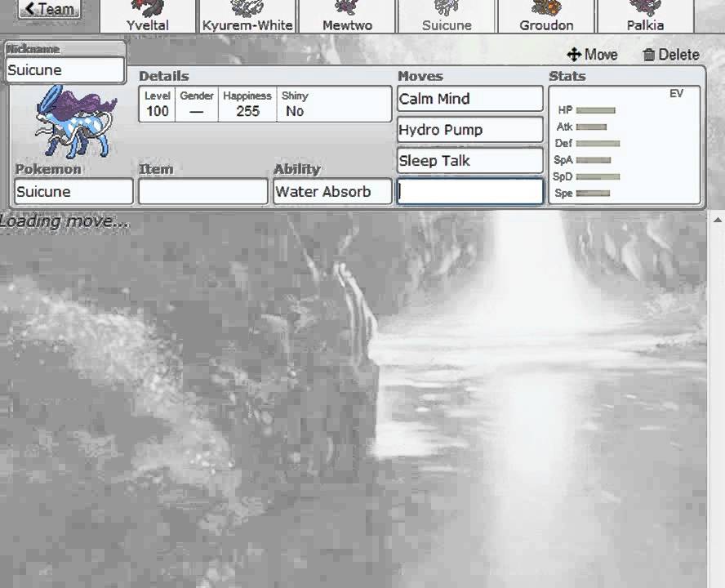The image size is (725, 588).
Task: Click the Spe stat bar
Action: pos(594,194)
